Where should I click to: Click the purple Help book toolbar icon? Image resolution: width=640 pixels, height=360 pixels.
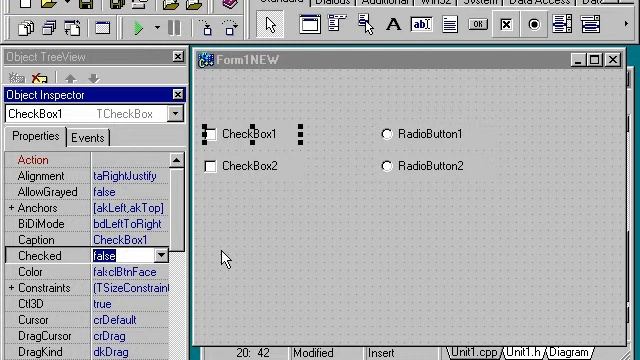230,4
